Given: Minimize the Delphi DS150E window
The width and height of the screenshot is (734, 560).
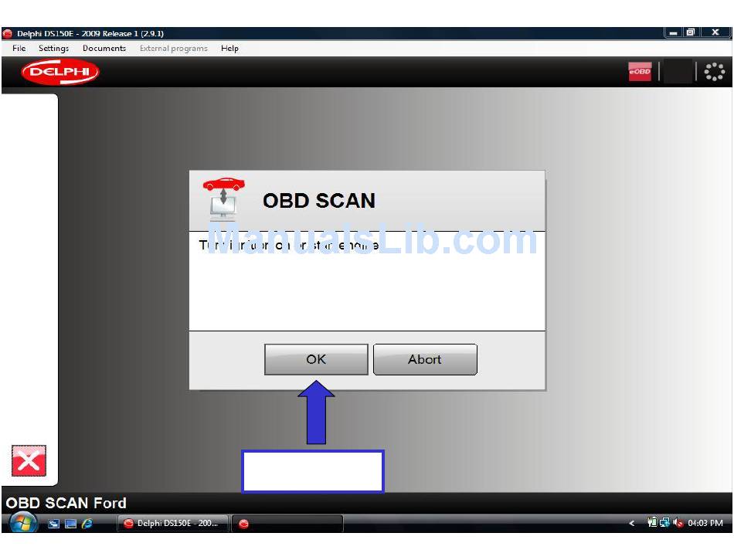Looking at the screenshot, I should (673, 32).
